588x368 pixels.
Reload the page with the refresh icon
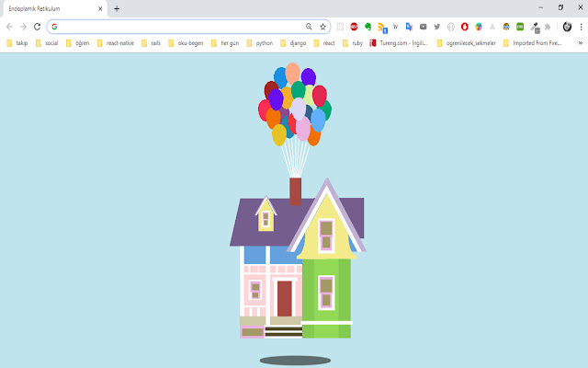point(37,27)
